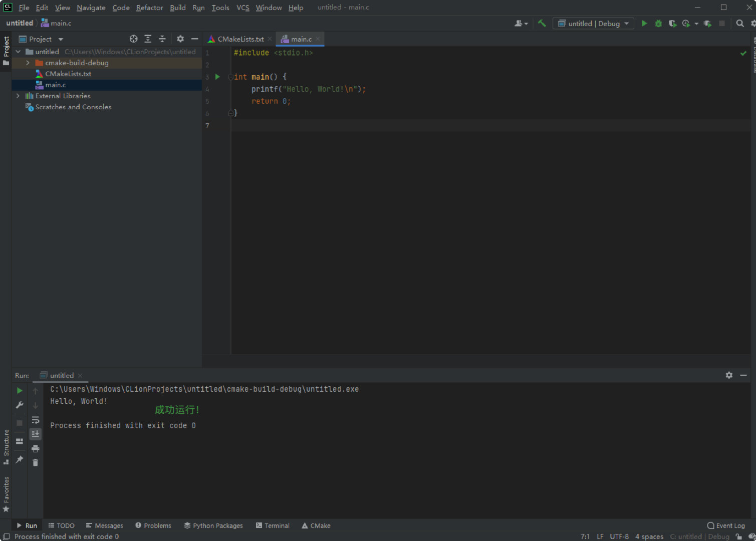This screenshot has height=541, width=756.
Task: Toggle Soft-Wrap in the Run console
Action: coord(35,420)
